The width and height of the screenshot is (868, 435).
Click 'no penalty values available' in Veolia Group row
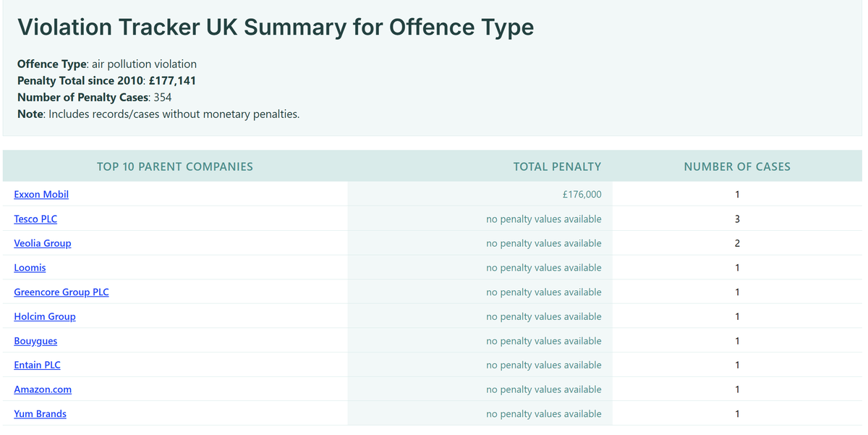[x=544, y=243]
